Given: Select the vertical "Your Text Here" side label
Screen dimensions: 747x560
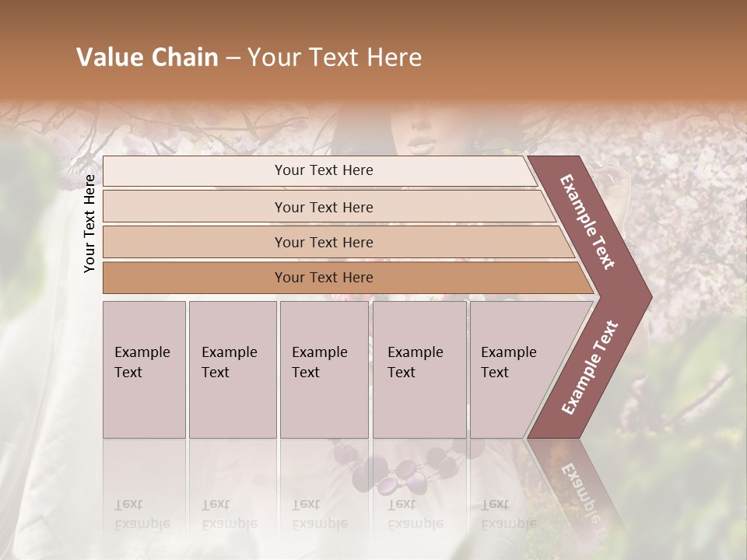Looking at the screenshot, I should click(89, 223).
